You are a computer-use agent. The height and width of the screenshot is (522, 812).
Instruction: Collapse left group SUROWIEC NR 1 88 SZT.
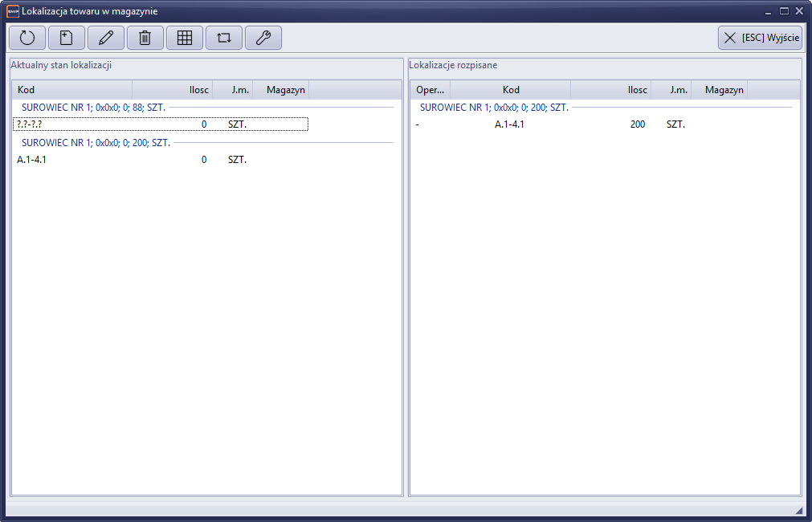pyautogui.click(x=93, y=107)
